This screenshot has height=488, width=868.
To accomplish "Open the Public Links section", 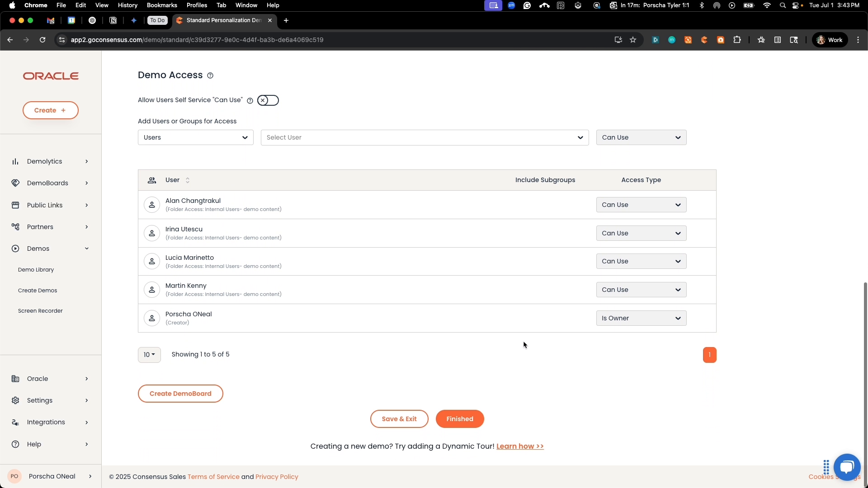I will (44, 205).
